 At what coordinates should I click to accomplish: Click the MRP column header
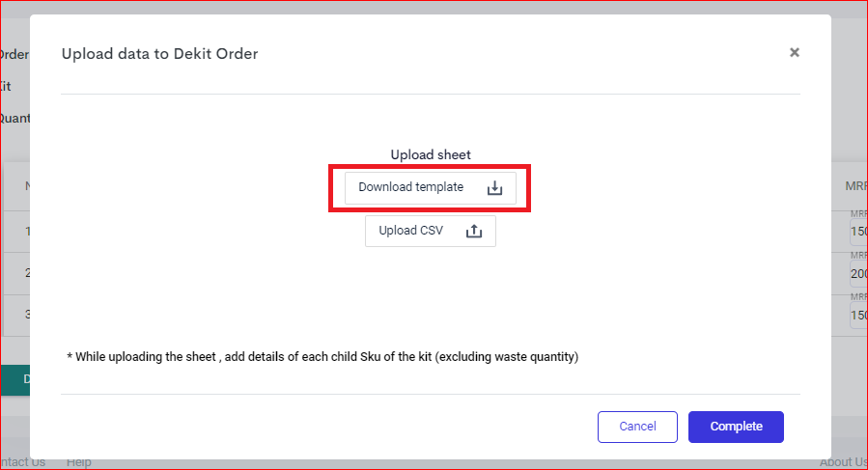(855, 186)
